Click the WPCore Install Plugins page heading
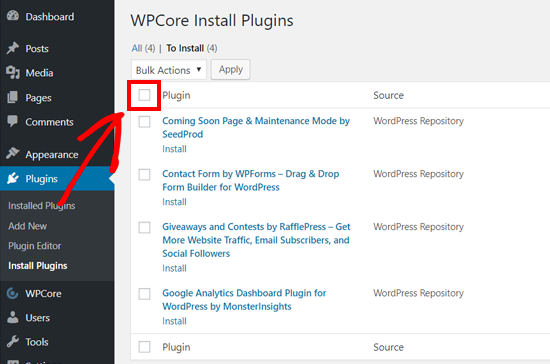 (212, 21)
